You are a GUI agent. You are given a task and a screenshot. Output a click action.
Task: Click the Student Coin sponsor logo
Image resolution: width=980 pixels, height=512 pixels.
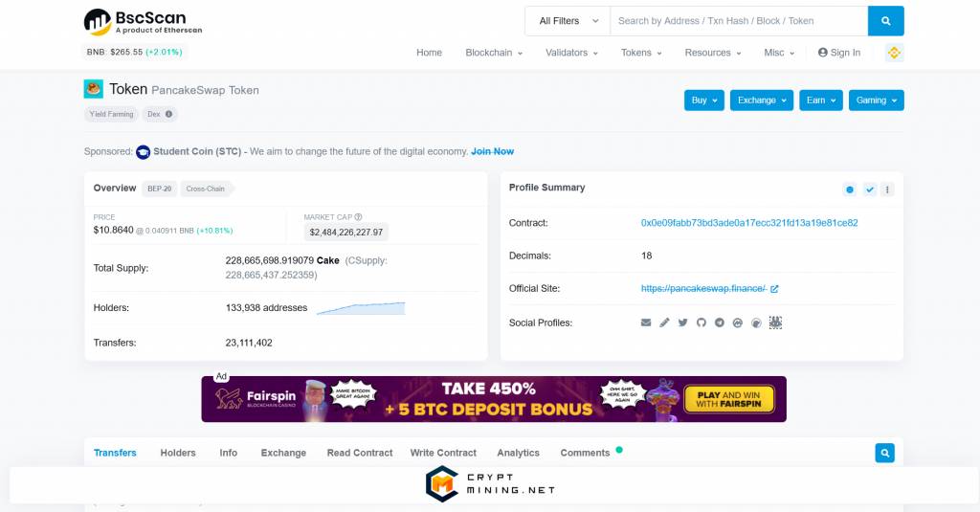coord(144,152)
